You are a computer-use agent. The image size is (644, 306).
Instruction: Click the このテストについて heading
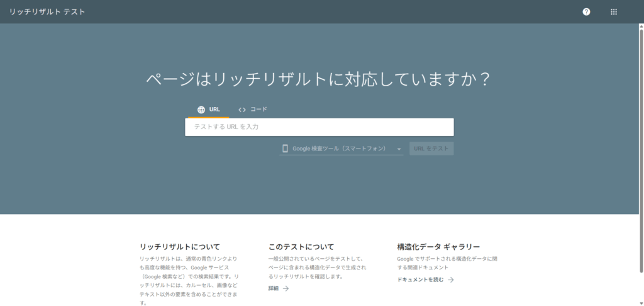click(301, 247)
